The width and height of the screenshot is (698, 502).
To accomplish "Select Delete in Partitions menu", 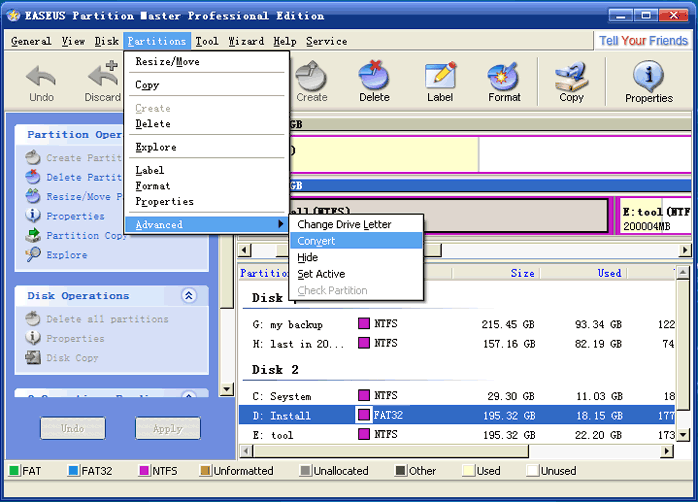I will [207, 124].
